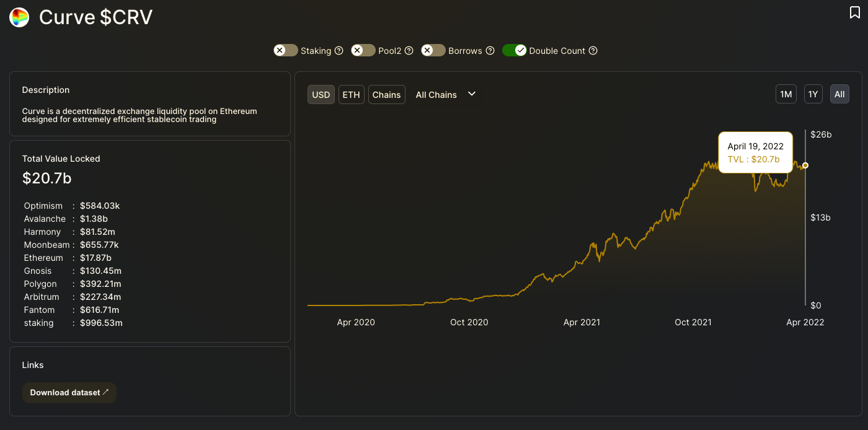Open the All Chains dropdown
The height and width of the screenshot is (430, 868).
(x=446, y=94)
